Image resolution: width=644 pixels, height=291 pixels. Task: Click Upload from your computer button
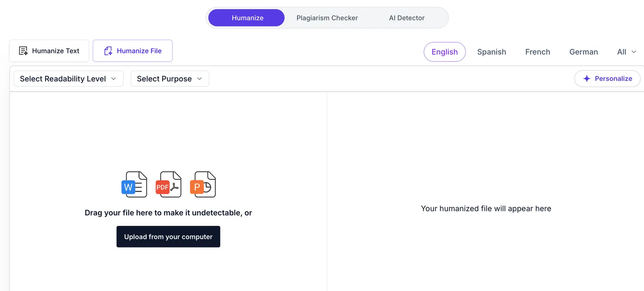coord(168,237)
